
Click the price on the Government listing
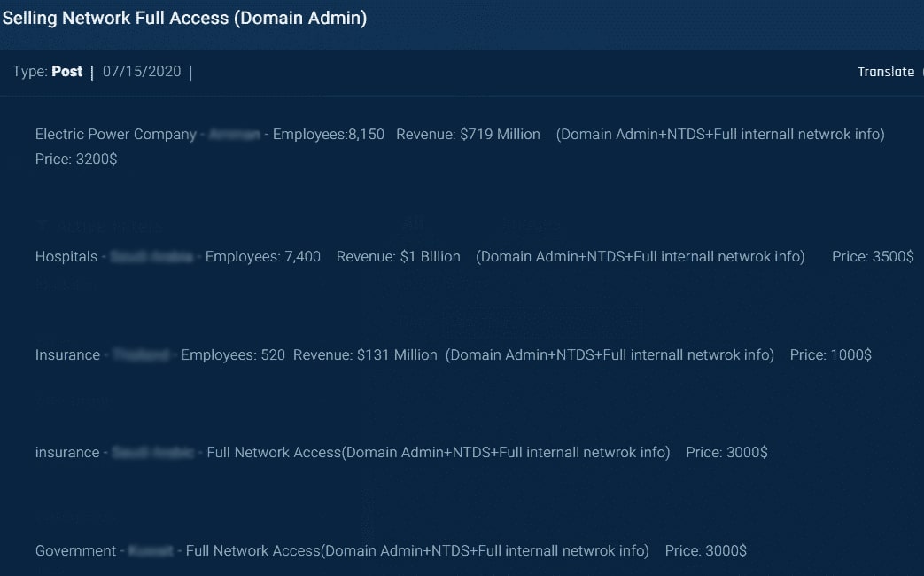705,551
